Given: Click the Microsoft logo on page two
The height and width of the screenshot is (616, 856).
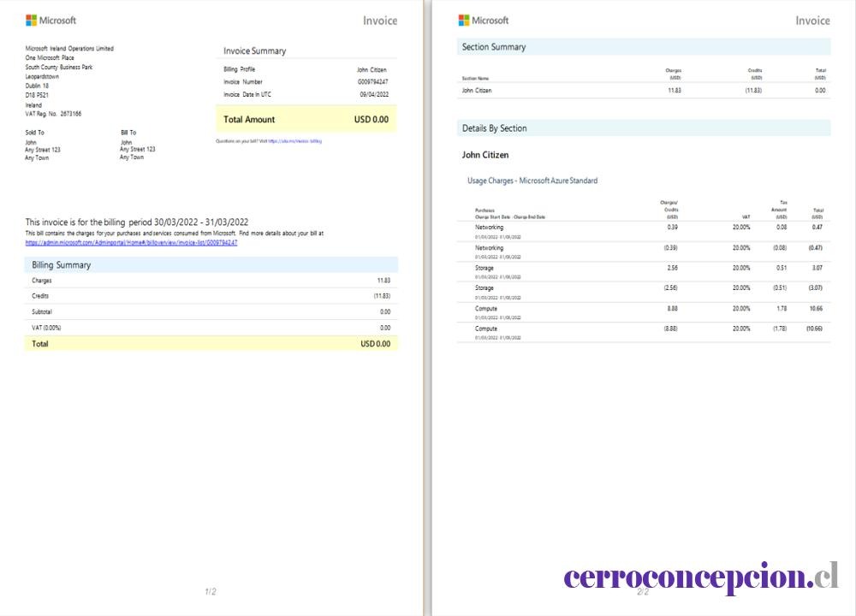Looking at the screenshot, I should click(x=483, y=21).
